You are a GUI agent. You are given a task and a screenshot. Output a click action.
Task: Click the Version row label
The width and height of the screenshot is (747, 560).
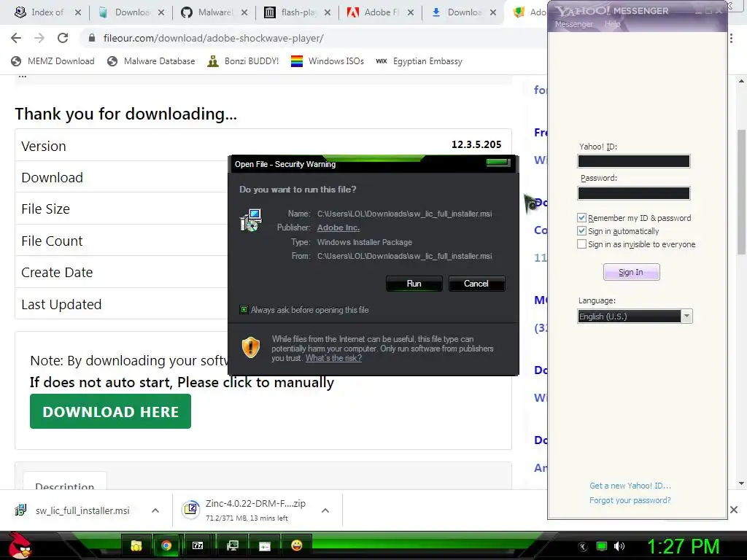pyautogui.click(x=44, y=146)
